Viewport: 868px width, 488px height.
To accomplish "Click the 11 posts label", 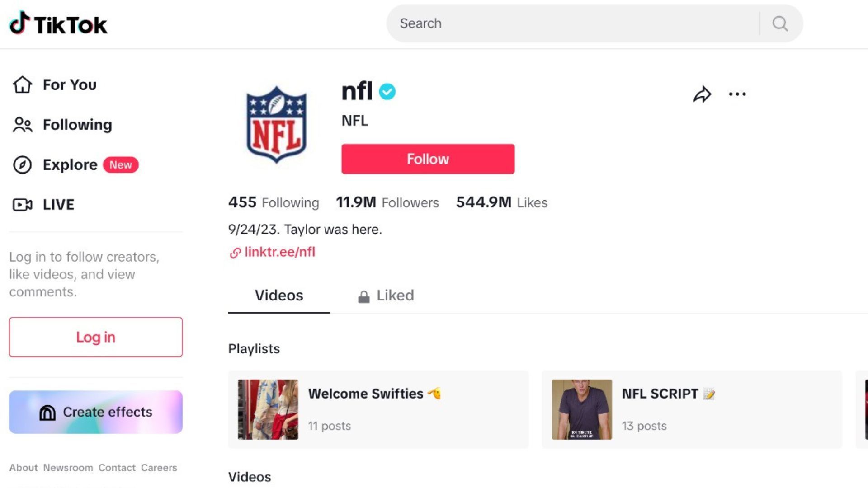I will click(330, 426).
